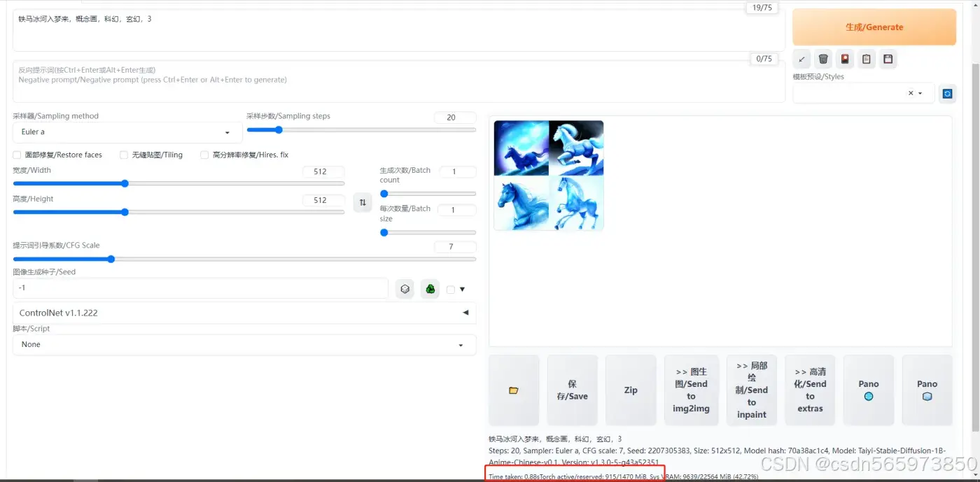Apply selected styles with the clipboard icon
Screen dimensions: 980x482
coord(867,59)
